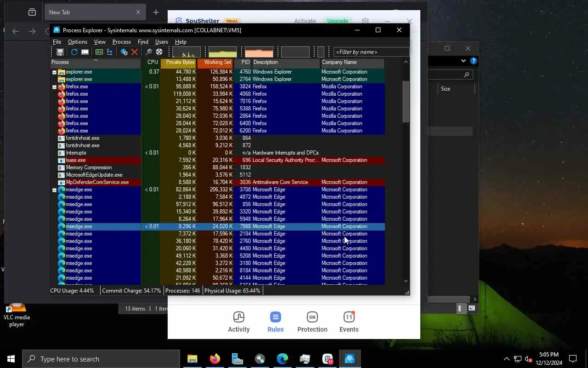Open the Options menu

[x=78, y=42]
